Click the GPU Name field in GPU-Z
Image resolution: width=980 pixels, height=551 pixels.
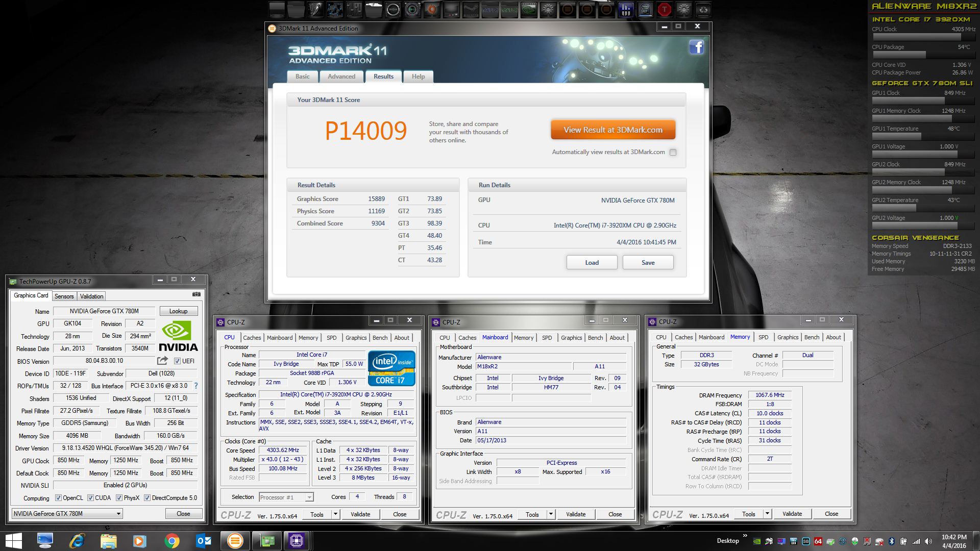[x=104, y=311]
